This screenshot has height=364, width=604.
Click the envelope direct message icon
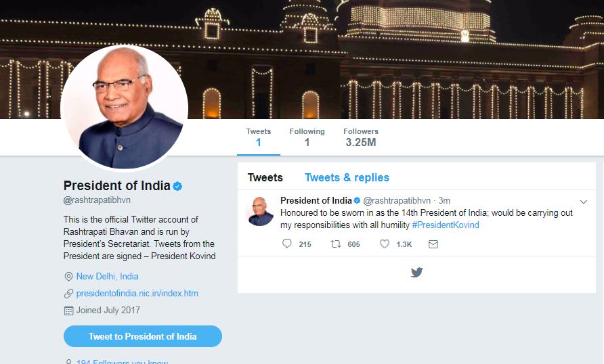point(433,244)
